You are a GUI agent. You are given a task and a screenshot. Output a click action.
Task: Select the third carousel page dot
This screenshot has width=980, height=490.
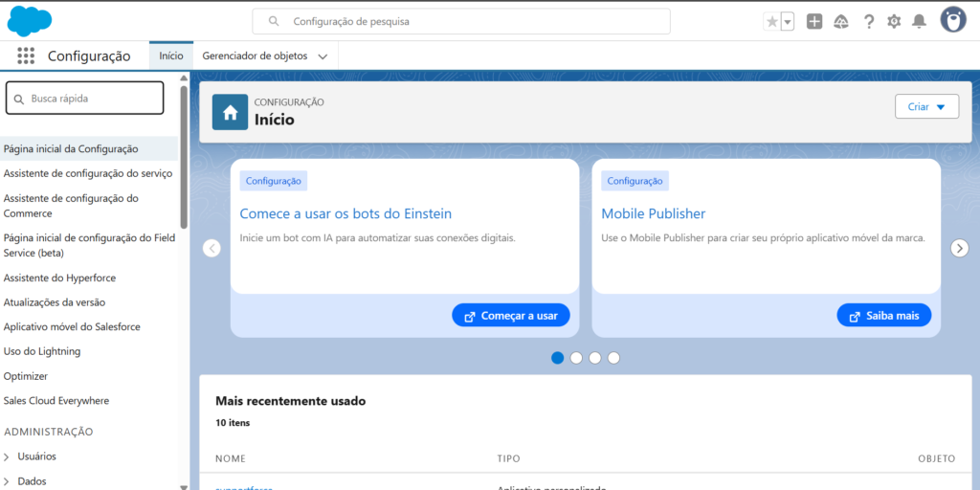(x=595, y=358)
